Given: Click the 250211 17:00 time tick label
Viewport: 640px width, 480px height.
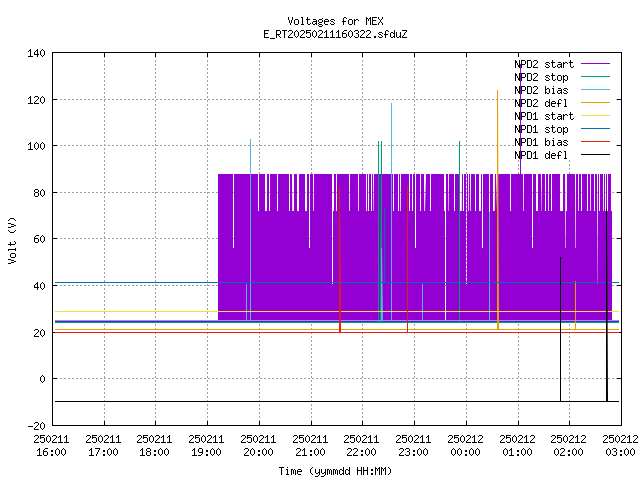Looking at the screenshot, I should [103, 446].
